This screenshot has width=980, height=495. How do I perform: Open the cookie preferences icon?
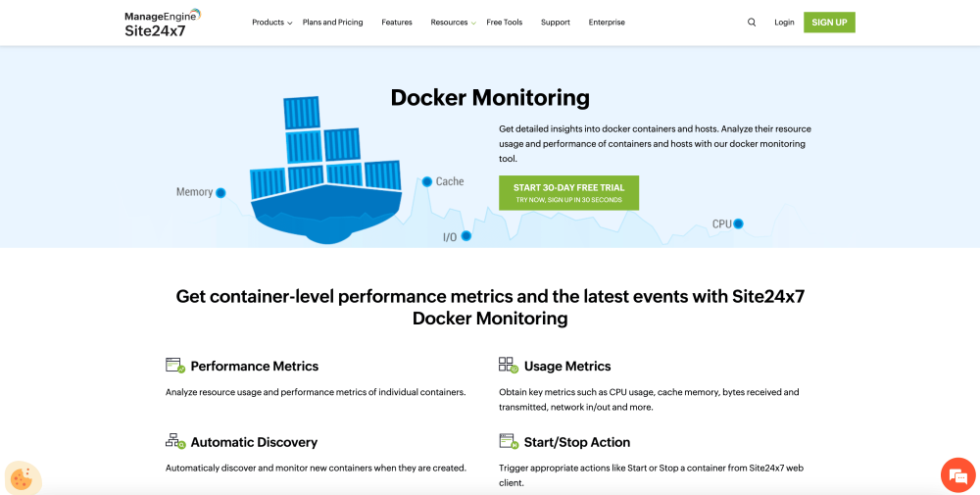point(22,477)
